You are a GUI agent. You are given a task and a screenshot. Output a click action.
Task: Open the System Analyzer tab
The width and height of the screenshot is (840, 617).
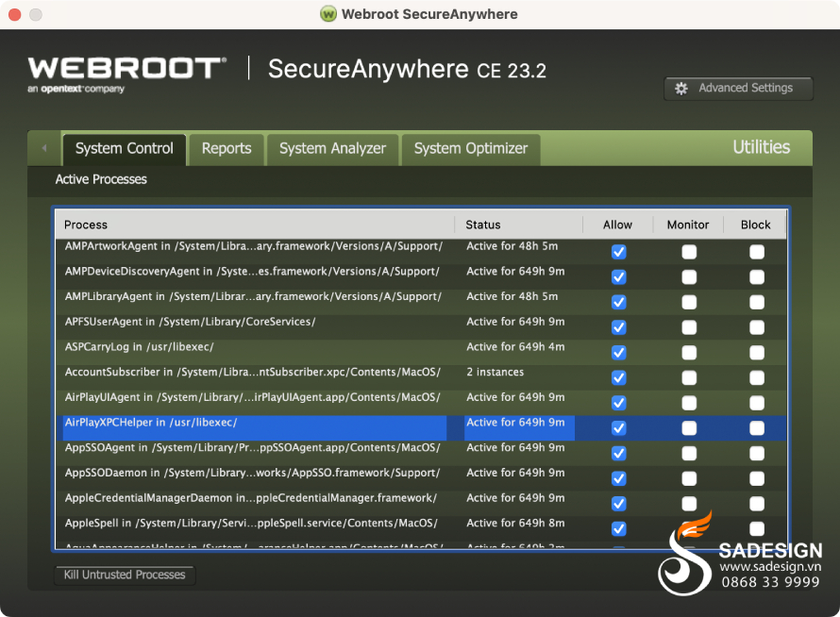point(332,149)
